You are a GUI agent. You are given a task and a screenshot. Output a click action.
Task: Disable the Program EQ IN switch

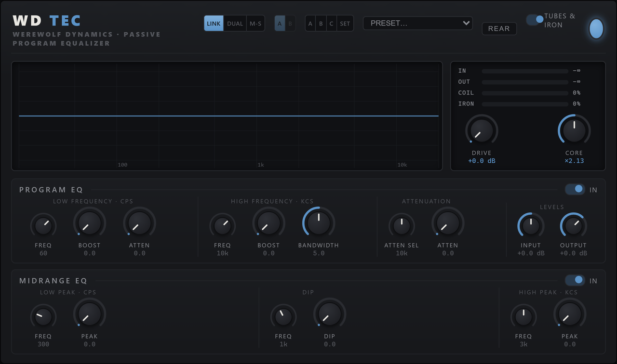(x=575, y=189)
